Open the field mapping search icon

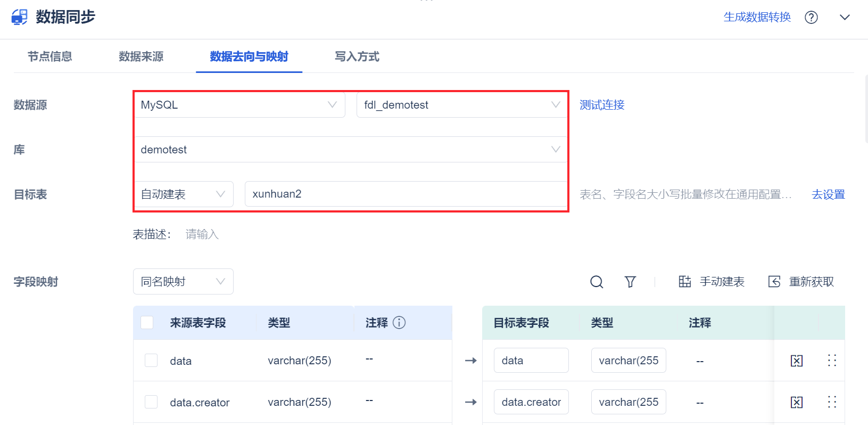597,282
